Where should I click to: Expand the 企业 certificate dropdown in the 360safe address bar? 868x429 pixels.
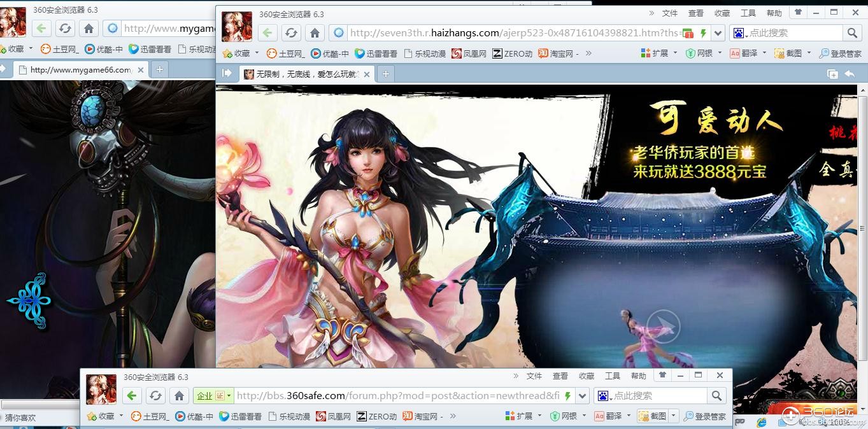pos(229,396)
